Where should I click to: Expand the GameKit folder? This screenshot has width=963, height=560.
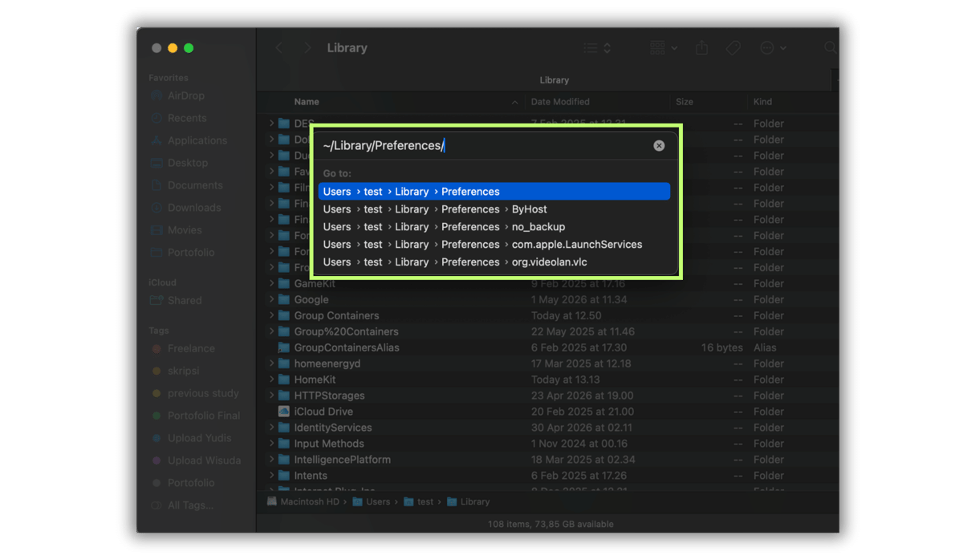click(272, 284)
